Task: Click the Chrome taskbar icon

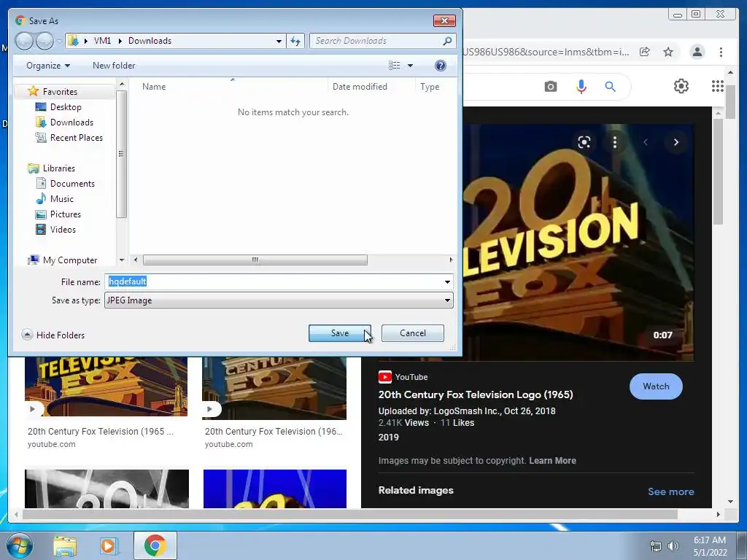Action: click(155, 545)
